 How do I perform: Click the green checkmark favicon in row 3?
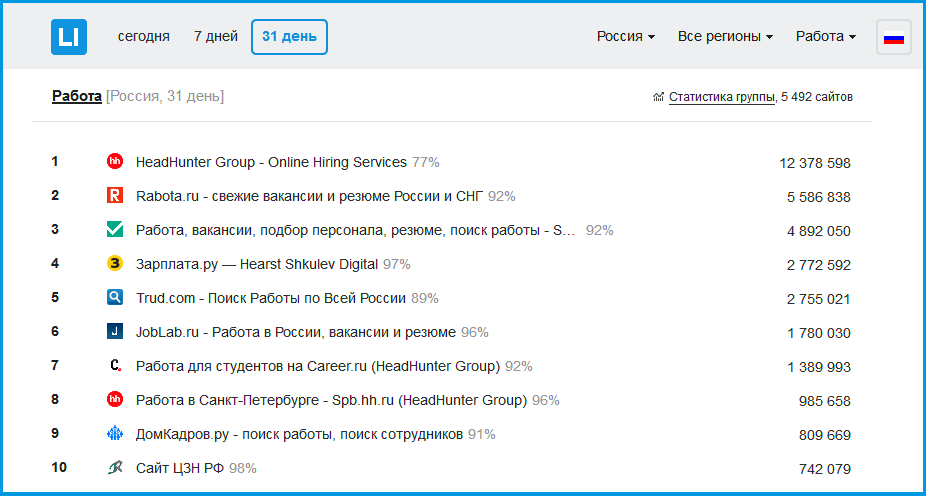pyautogui.click(x=115, y=229)
